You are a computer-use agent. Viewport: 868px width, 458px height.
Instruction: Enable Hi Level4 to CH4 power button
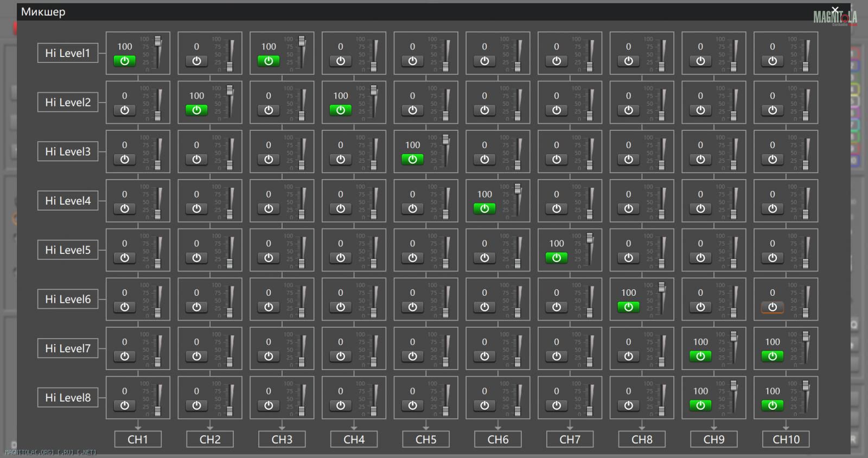[341, 208]
